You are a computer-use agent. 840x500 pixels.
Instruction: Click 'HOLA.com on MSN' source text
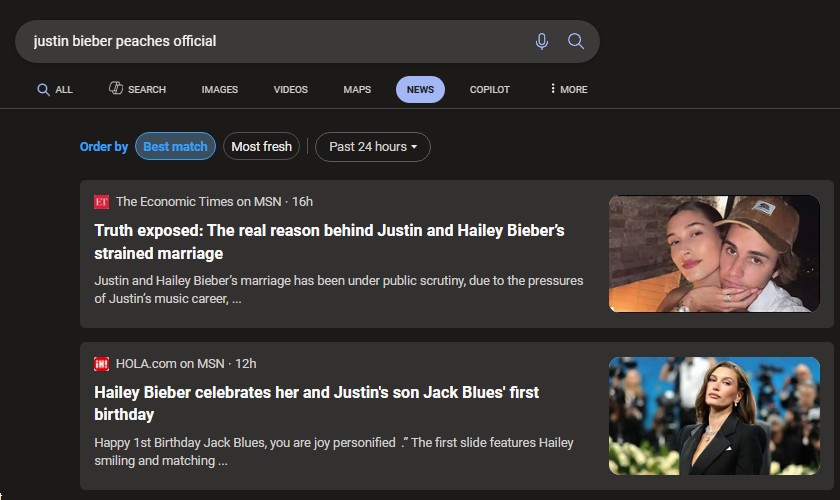(170, 364)
